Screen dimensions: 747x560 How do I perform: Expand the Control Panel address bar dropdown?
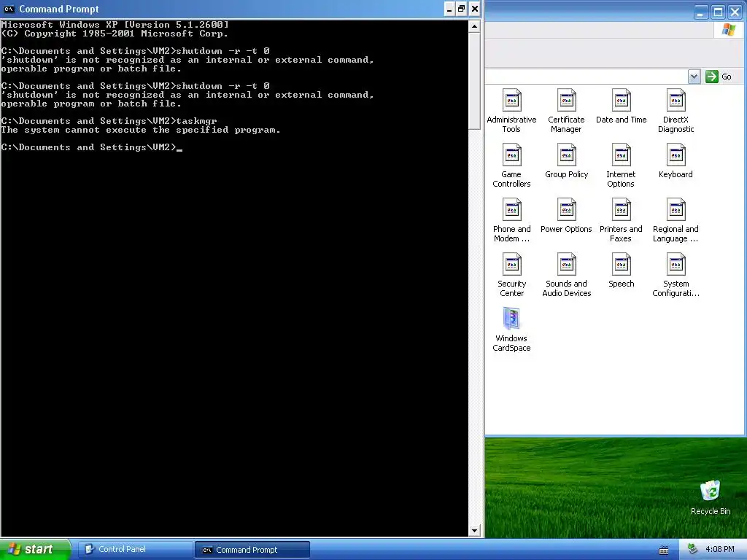[694, 76]
